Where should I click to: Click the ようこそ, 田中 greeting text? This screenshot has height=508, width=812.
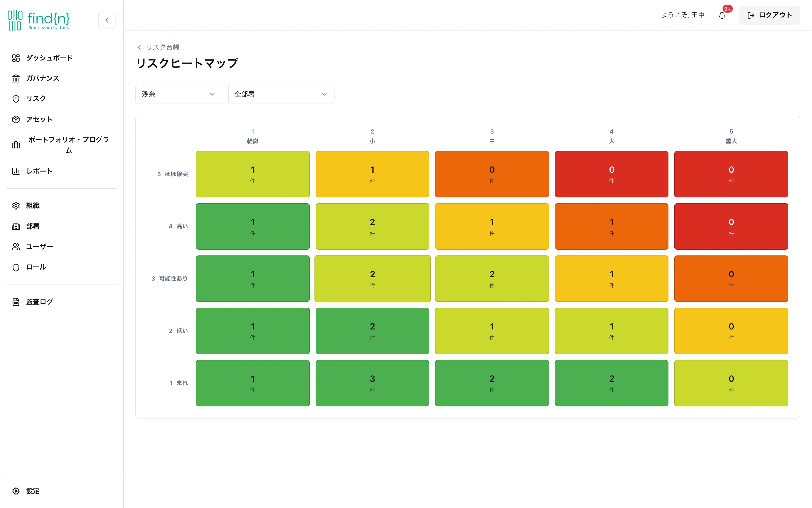click(x=683, y=15)
